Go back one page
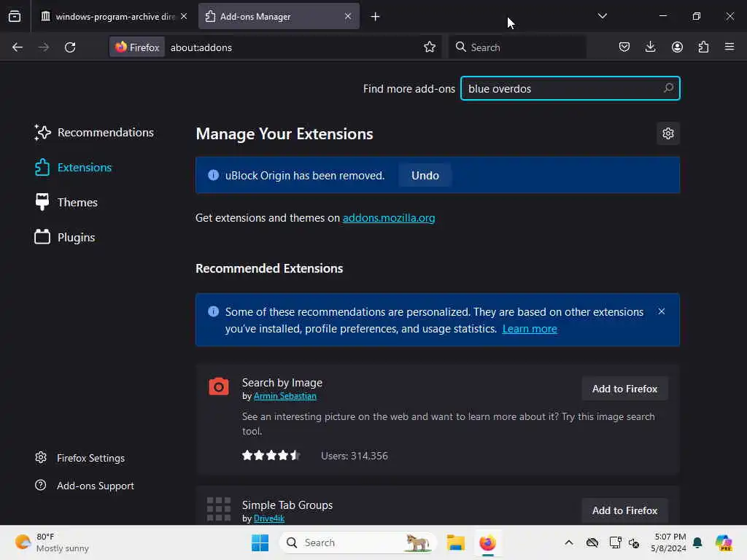The height and width of the screenshot is (560, 747). click(x=18, y=47)
